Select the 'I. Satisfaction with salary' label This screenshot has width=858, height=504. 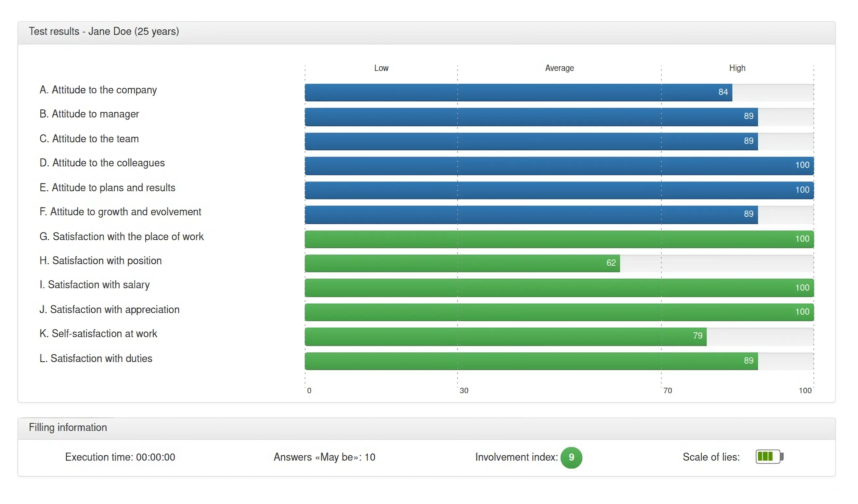95,284
